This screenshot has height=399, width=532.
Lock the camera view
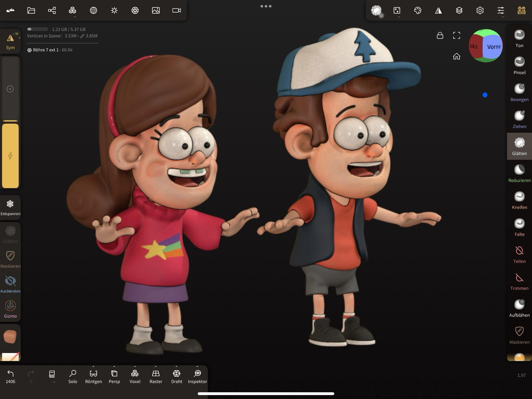point(440,35)
